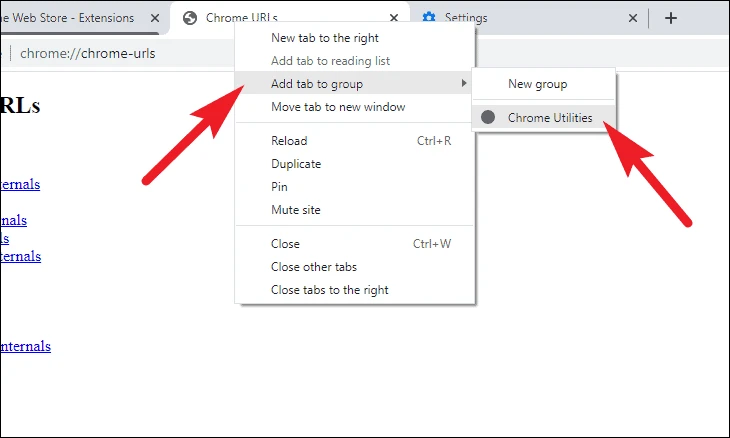Select Move tab to new window
This screenshot has width=730, height=438.
355,107
